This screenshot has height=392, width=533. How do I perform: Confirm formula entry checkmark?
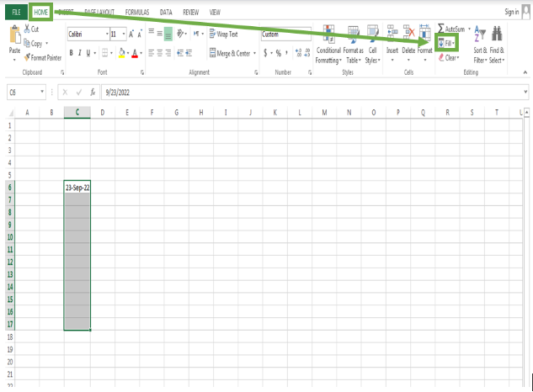click(x=79, y=93)
